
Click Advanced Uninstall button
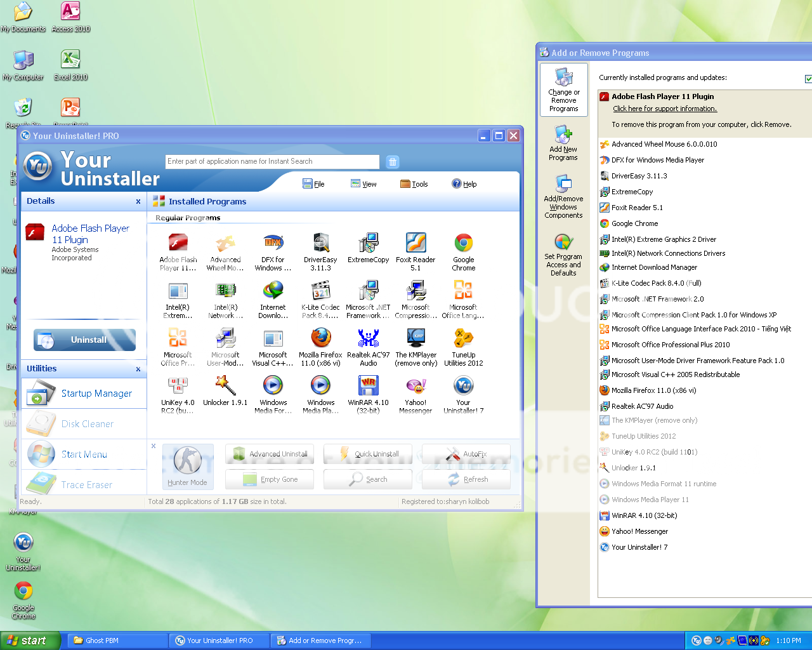(x=270, y=454)
